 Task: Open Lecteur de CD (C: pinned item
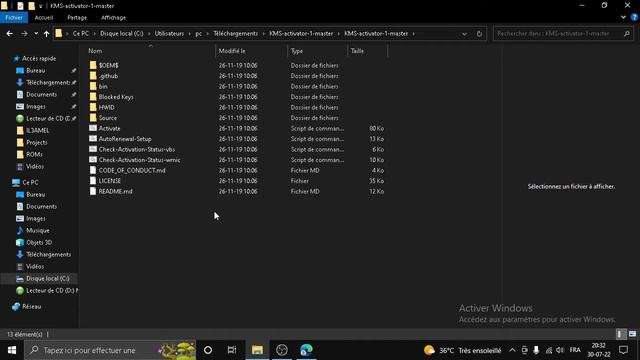(x=48, y=118)
